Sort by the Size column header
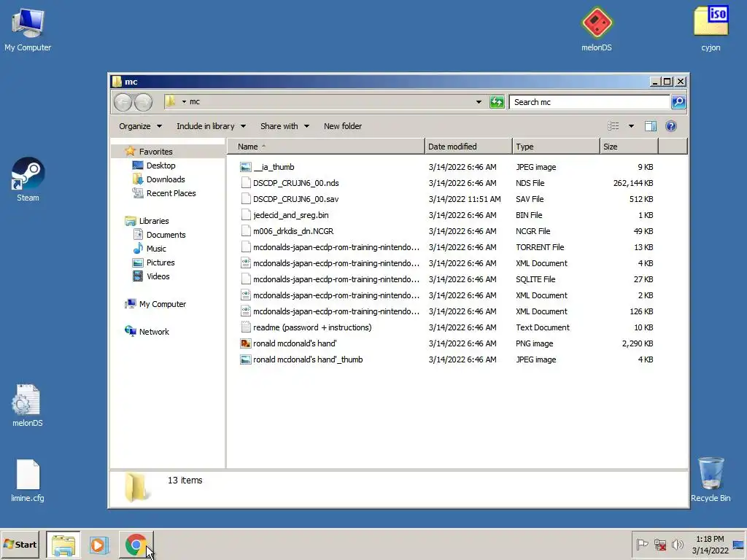Screen dimensions: 747x560 click(629, 147)
